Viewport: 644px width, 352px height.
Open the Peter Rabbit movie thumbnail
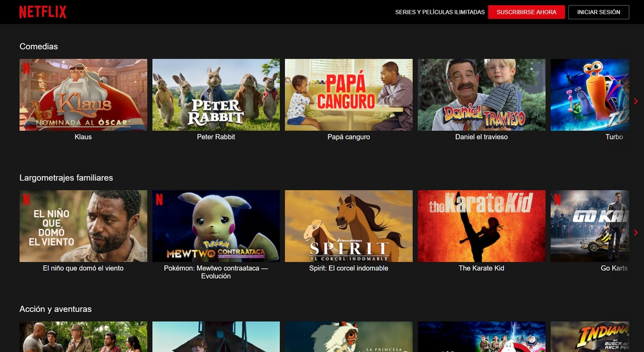(x=216, y=95)
